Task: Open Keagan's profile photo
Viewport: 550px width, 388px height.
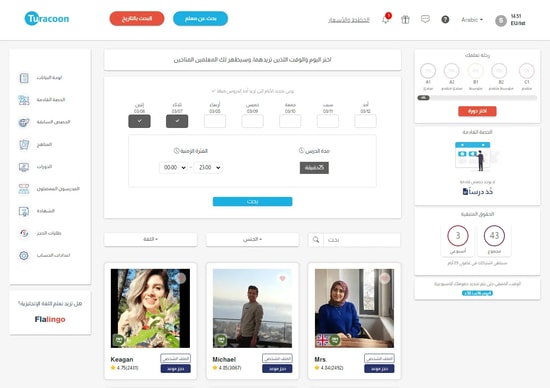Action: 150,308
